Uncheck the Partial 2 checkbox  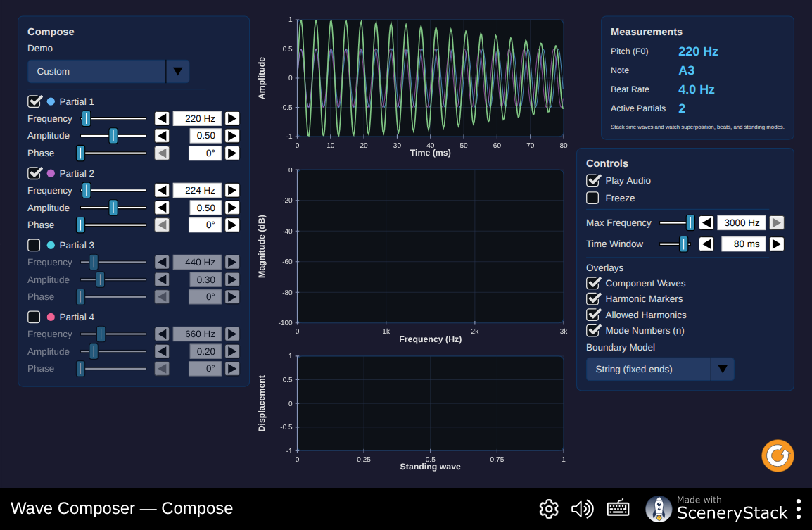34,173
